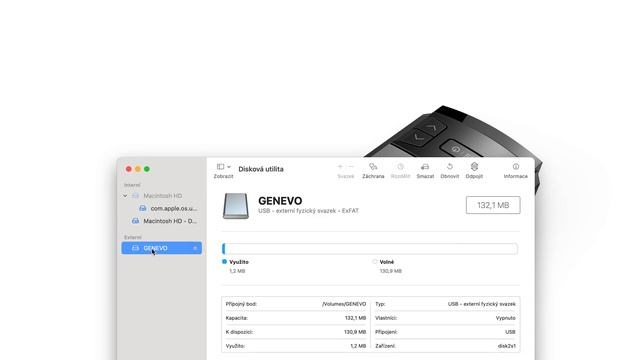Click the Obnovit restore icon
This screenshot has width=640, height=360.
point(450,167)
